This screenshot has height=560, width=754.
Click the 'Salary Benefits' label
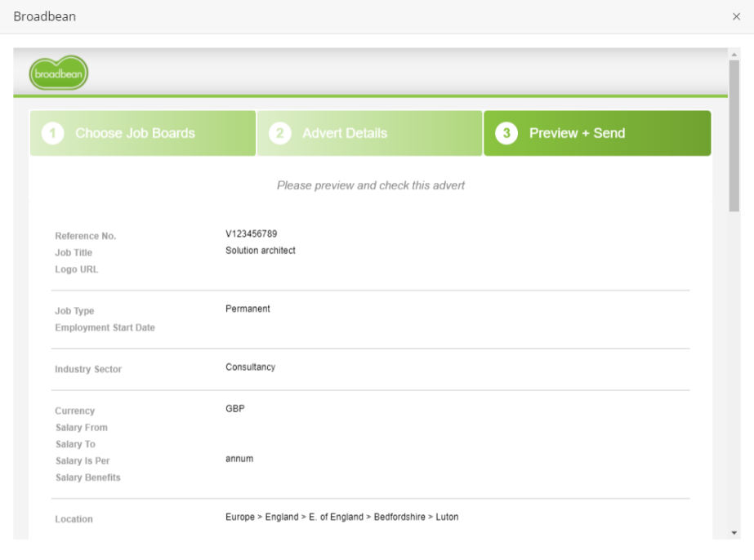pyautogui.click(x=88, y=478)
